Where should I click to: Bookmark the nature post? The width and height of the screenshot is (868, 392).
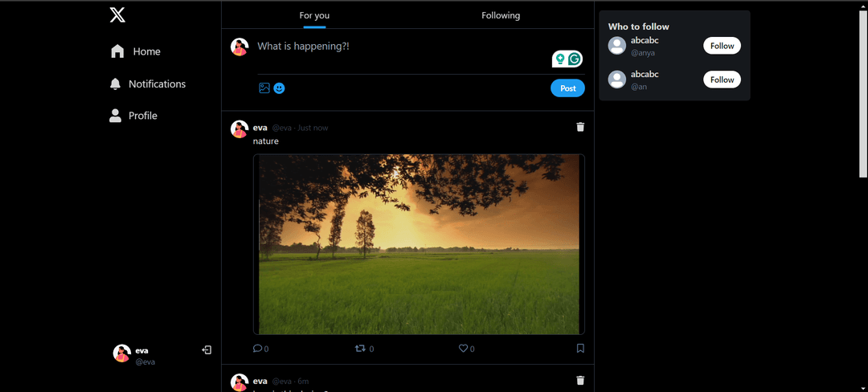580,349
